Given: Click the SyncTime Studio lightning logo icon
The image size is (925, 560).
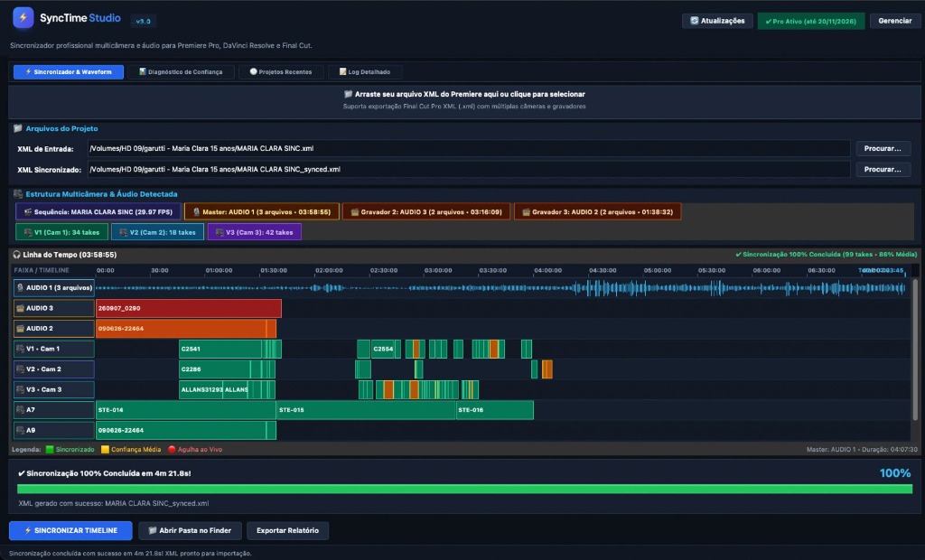Looking at the screenshot, I should pos(23,18).
